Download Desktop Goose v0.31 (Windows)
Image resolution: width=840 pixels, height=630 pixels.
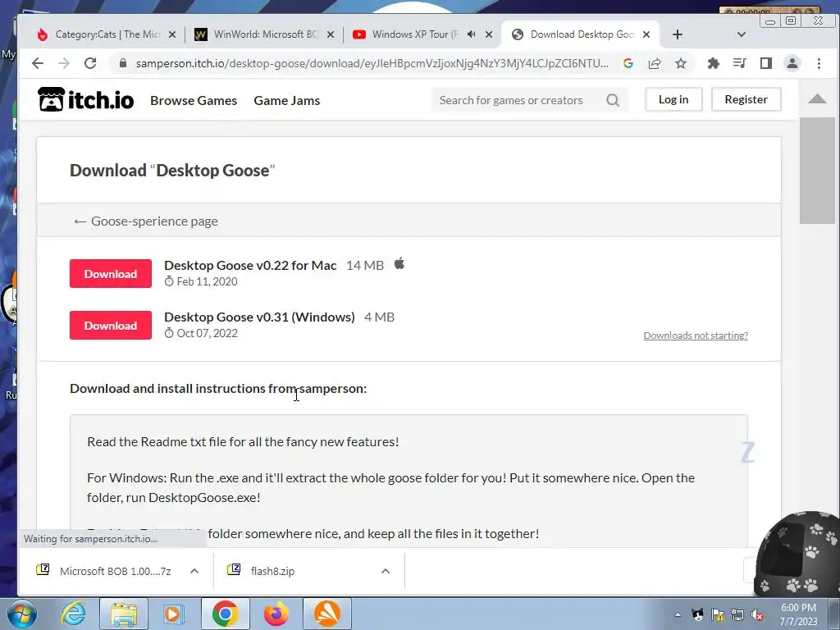click(111, 325)
